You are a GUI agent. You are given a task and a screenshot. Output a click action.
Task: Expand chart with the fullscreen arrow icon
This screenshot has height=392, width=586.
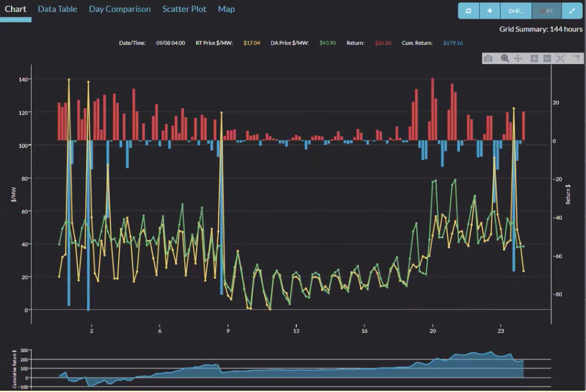pyautogui.click(x=573, y=11)
